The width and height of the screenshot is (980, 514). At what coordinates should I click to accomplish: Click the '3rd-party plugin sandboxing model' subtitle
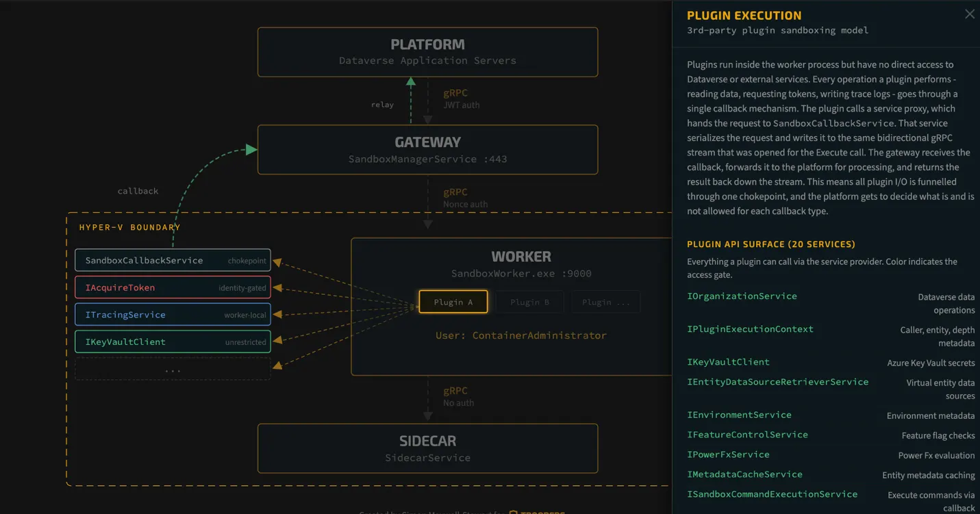click(777, 30)
